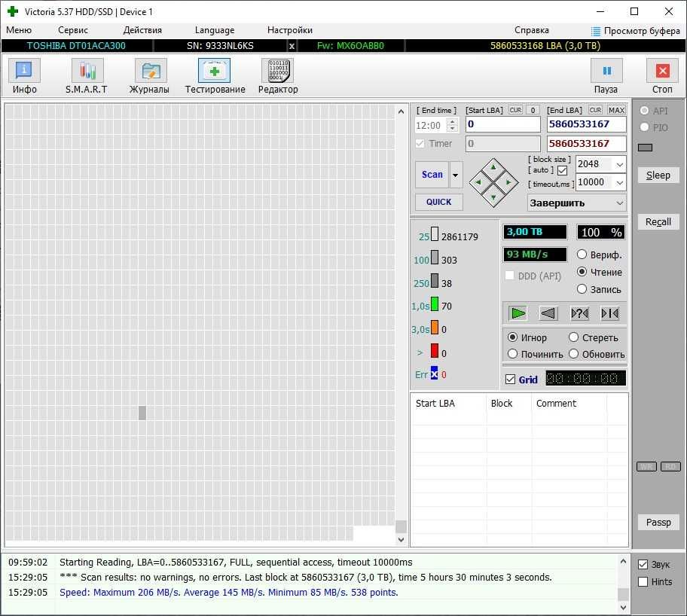Toggle the Звук sound checkbox

[643, 564]
